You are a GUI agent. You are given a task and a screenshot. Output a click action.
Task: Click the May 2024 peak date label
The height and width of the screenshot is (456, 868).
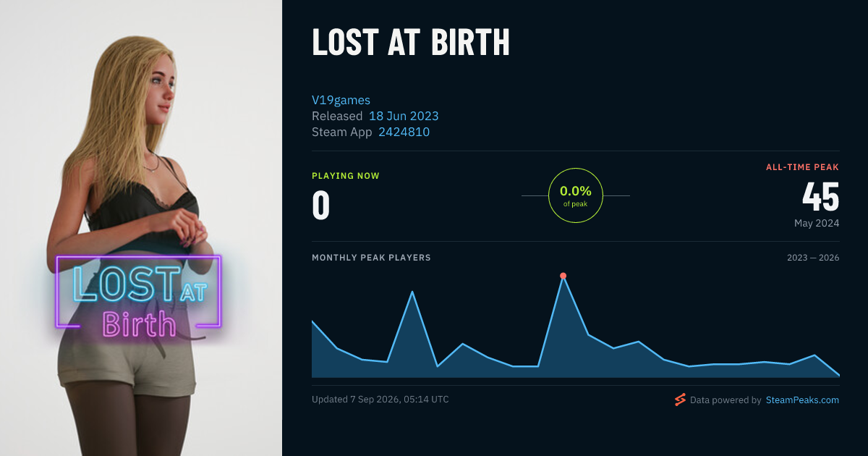tap(817, 223)
